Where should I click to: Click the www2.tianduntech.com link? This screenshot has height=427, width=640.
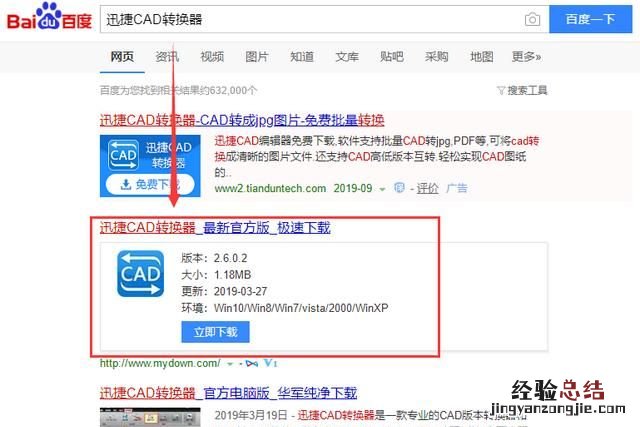[x=270, y=188]
